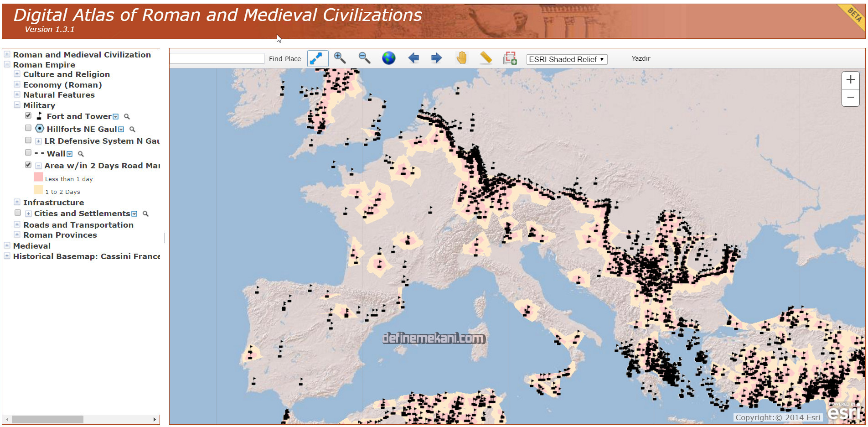868x427 pixels.
Task: Go to previous map extent arrow
Action: click(413, 58)
